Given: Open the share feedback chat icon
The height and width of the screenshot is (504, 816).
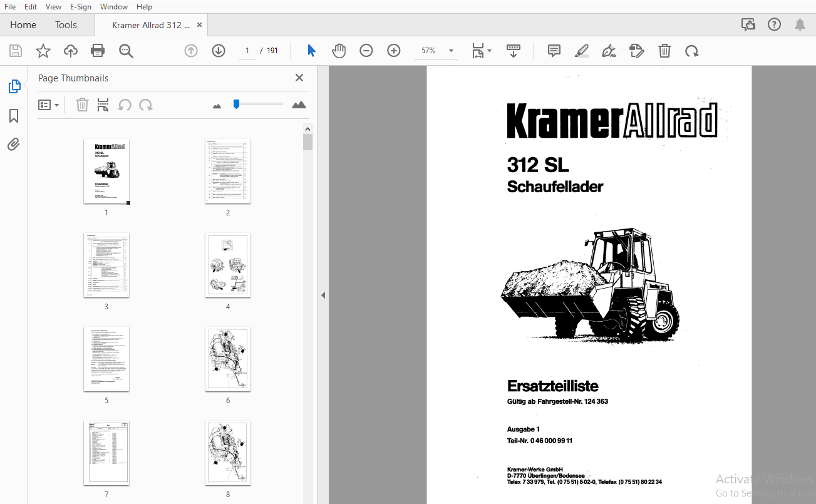Looking at the screenshot, I should [x=748, y=25].
